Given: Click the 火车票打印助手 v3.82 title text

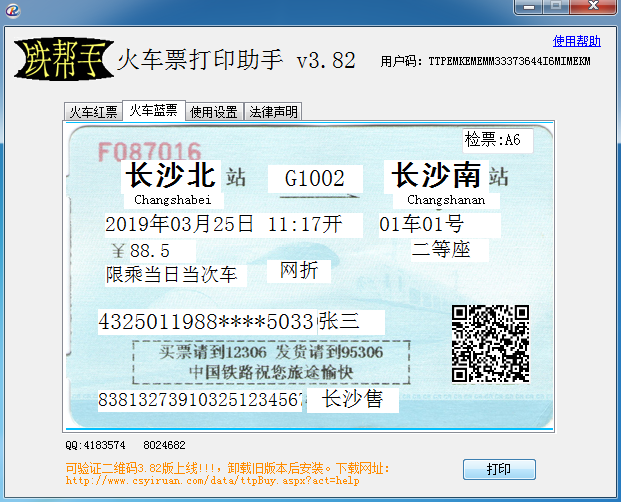Looking at the screenshot, I should 236,61.
